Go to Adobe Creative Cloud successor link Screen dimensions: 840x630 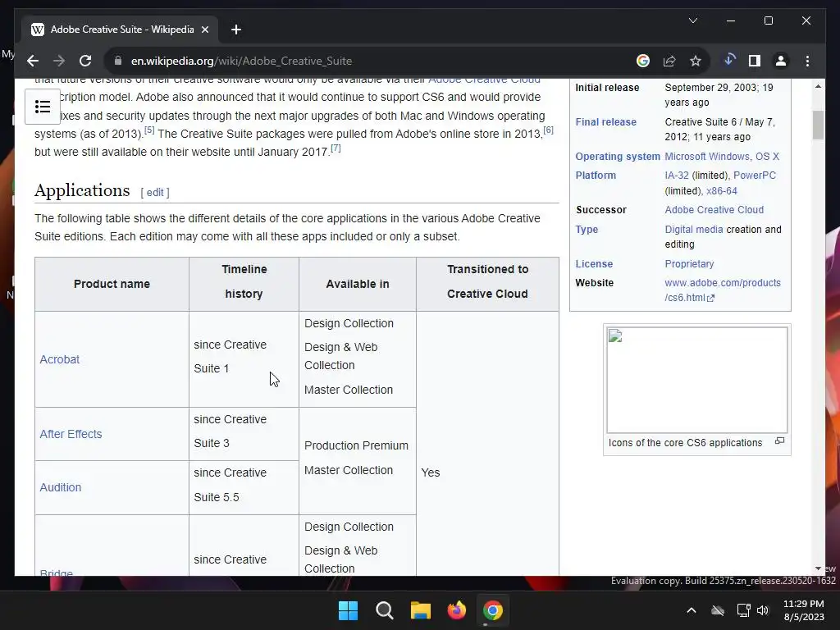(x=714, y=210)
